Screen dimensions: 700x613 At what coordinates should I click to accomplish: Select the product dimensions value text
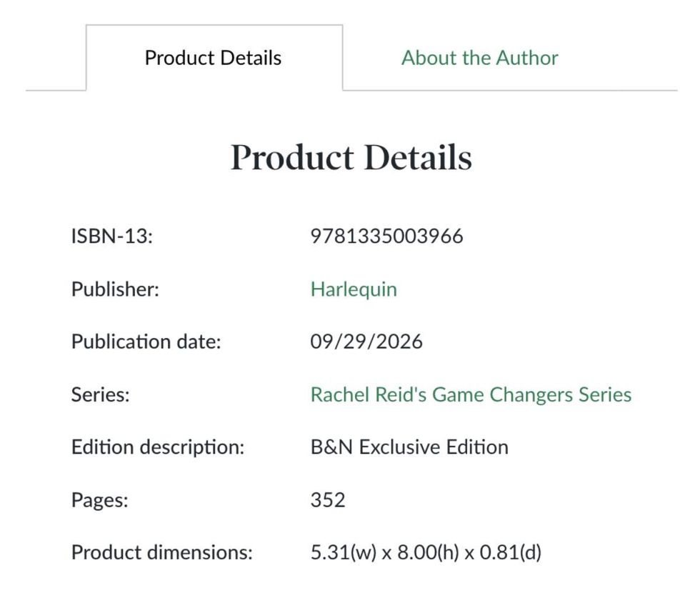pos(428,552)
